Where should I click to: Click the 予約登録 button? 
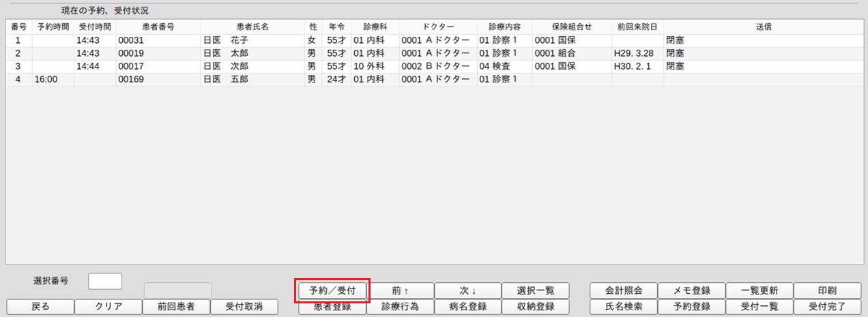pos(691,307)
